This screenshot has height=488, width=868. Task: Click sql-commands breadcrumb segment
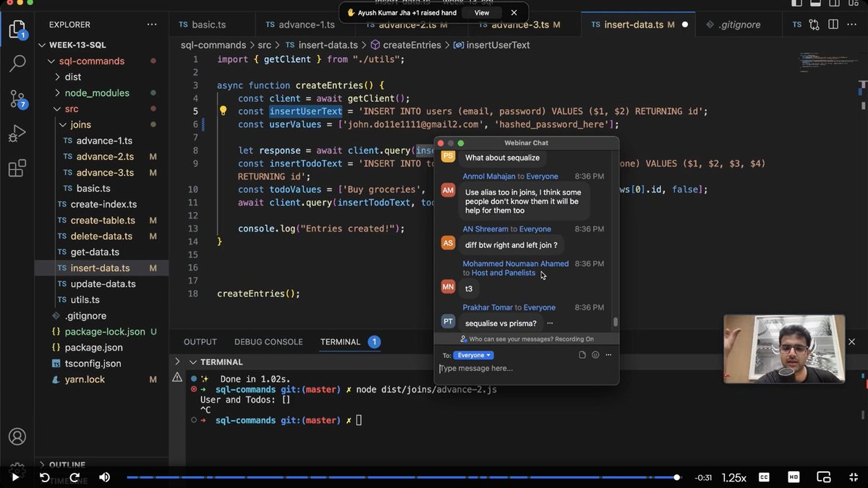213,45
